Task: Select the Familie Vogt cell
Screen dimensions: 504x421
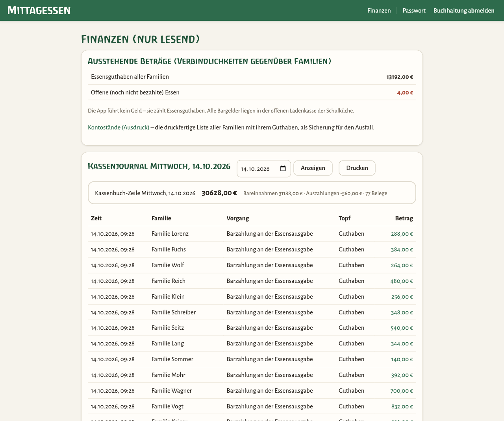Action: (167, 406)
